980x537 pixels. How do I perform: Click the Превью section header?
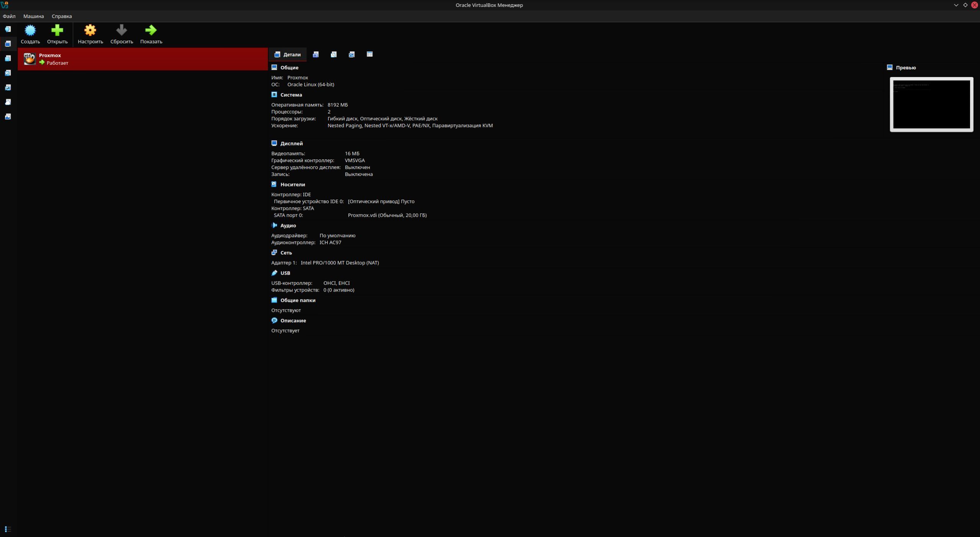click(x=906, y=67)
